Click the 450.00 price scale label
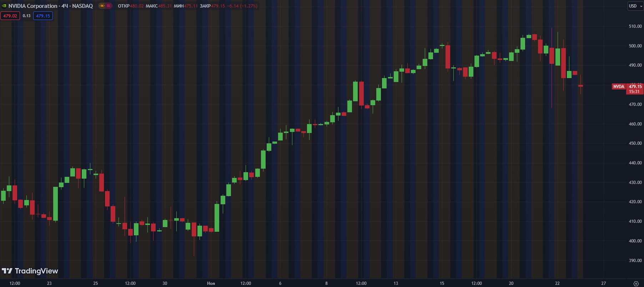Image resolution: width=644 pixels, height=287 pixels. pyautogui.click(x=635, y=143)
